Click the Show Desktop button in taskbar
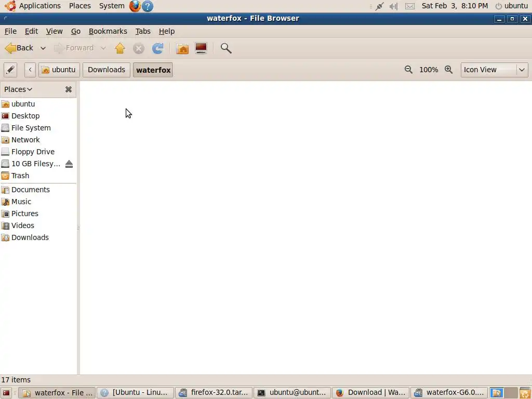532x399 pixels. click(x=6, y=393)
